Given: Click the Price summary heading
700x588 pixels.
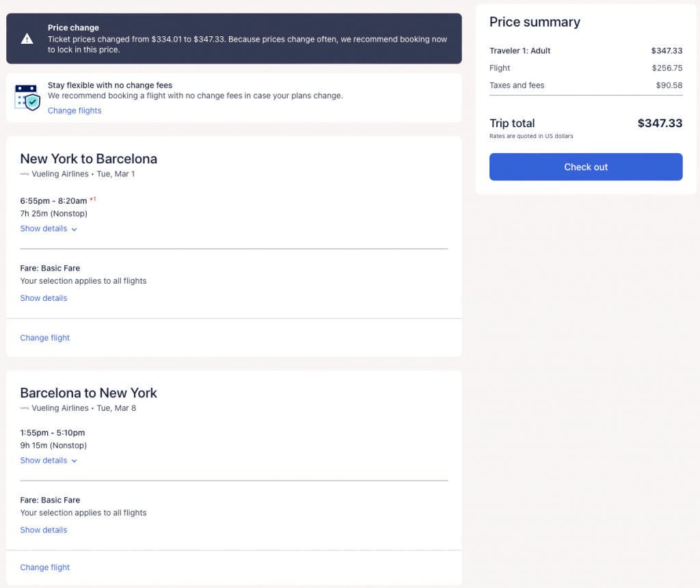Looking at the screenshot, I should pos(535,22).
